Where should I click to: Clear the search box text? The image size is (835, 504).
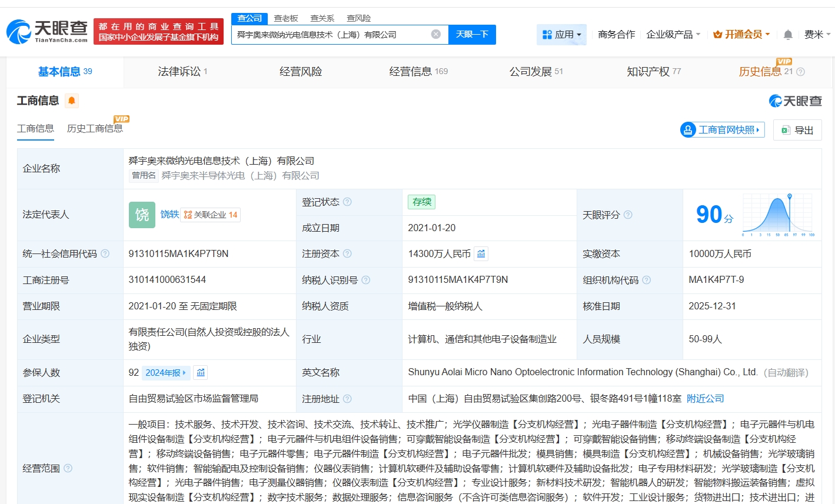coord(436,34)
